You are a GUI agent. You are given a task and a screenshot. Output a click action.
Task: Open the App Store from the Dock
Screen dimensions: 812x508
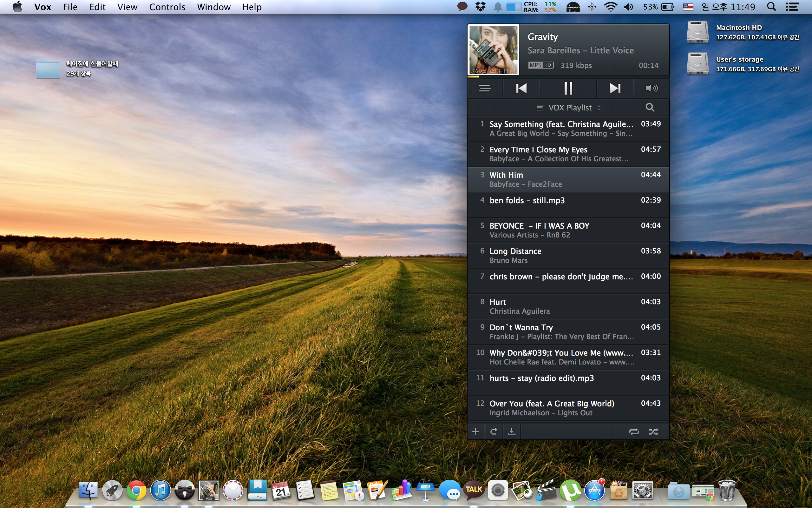click(x=594, y=490)
